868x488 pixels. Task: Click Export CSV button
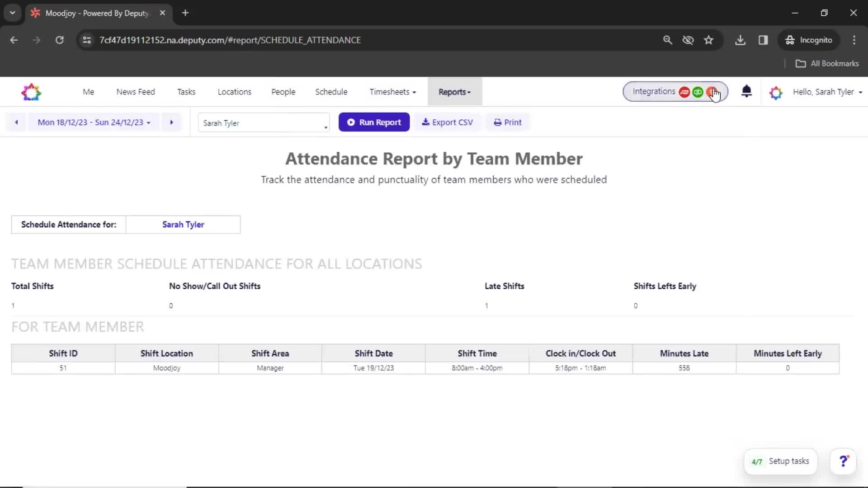[447, 122]
